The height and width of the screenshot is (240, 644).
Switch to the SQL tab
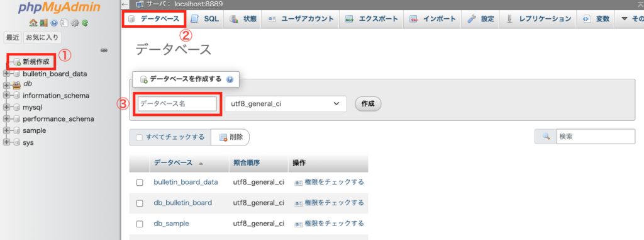pyautogui.click(x=204, y=19)
